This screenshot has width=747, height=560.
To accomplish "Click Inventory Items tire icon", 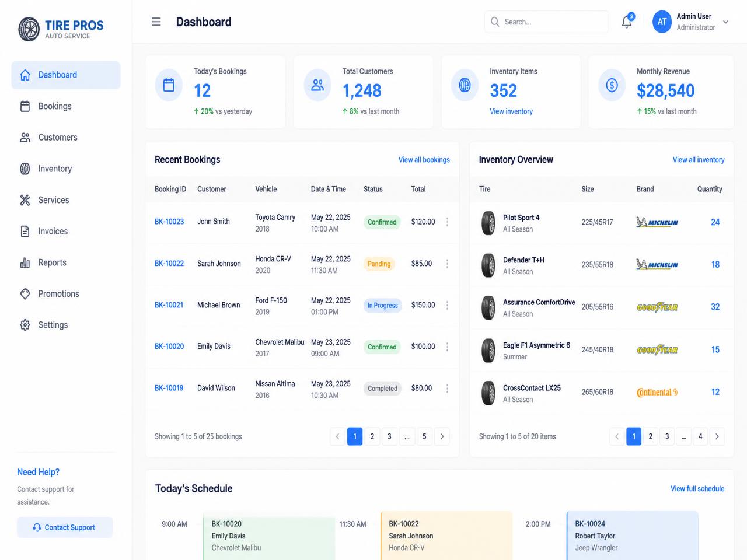I will [465, 85].
